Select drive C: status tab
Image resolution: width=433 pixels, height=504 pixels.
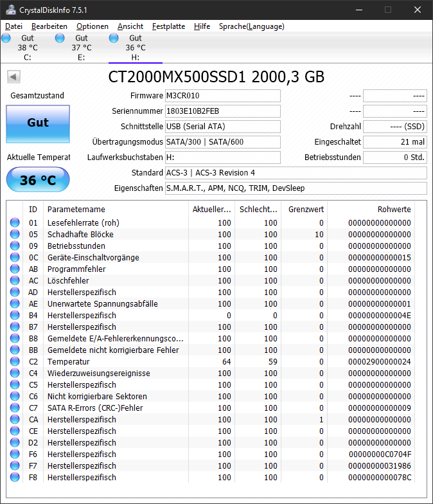pyautogui.click(x=27, y=48)
